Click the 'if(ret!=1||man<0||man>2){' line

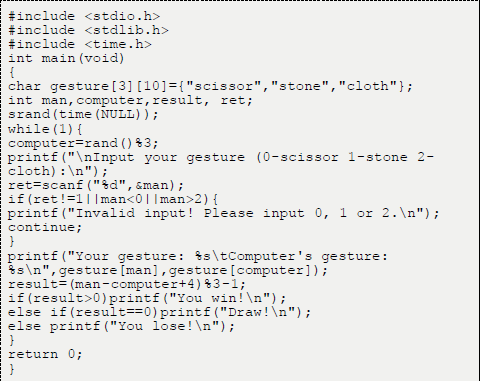click(113, 199)
